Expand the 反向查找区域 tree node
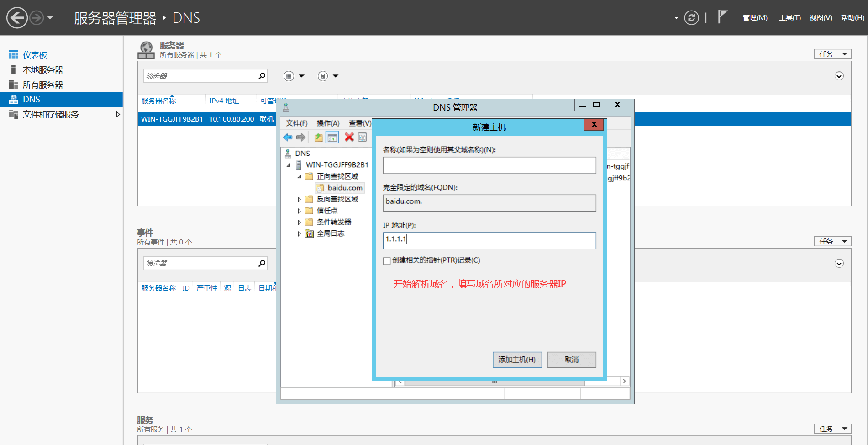This screenshot has width=868, height=445. pyautogui.click(x=299, y=200)
